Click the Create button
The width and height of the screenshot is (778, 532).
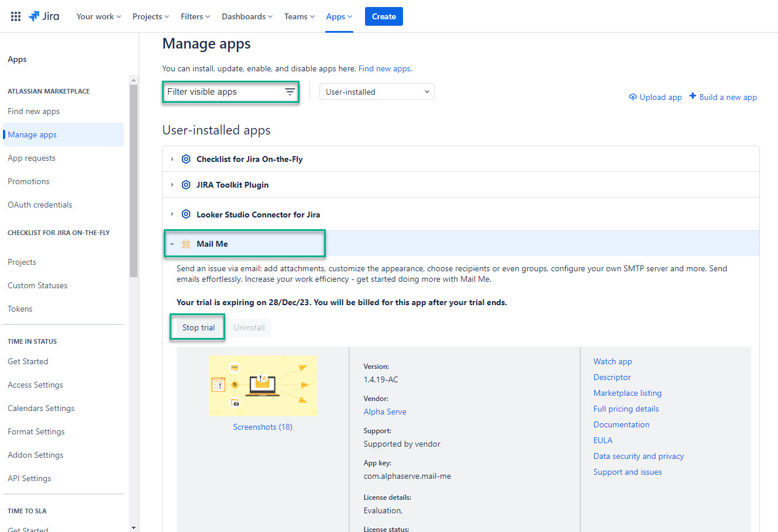pos(384,16)
